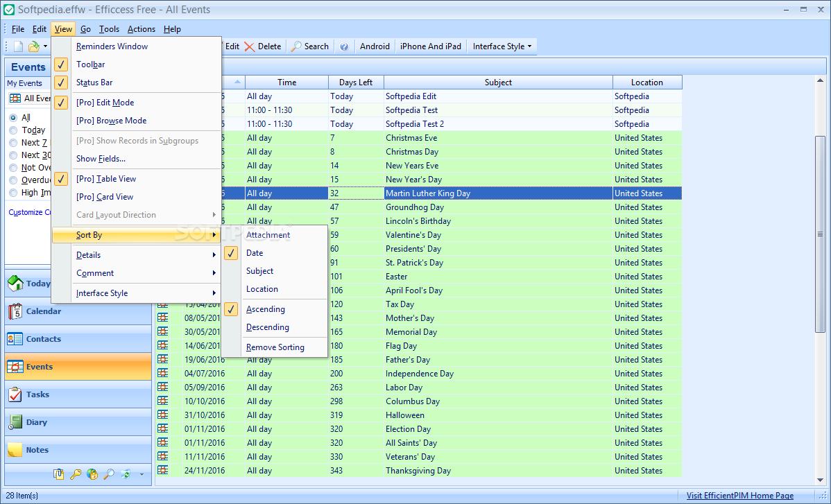This screenshot has width=831, height=504.
Task: Click the sort arrow in the date column header
Action: click(237, 82)
